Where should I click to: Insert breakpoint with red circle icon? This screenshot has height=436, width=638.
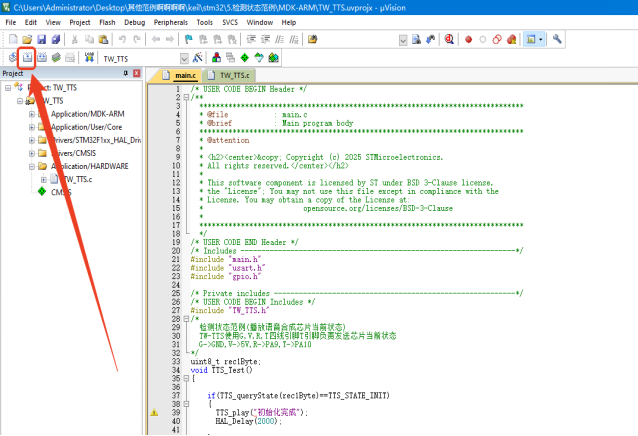click(466, 39)
